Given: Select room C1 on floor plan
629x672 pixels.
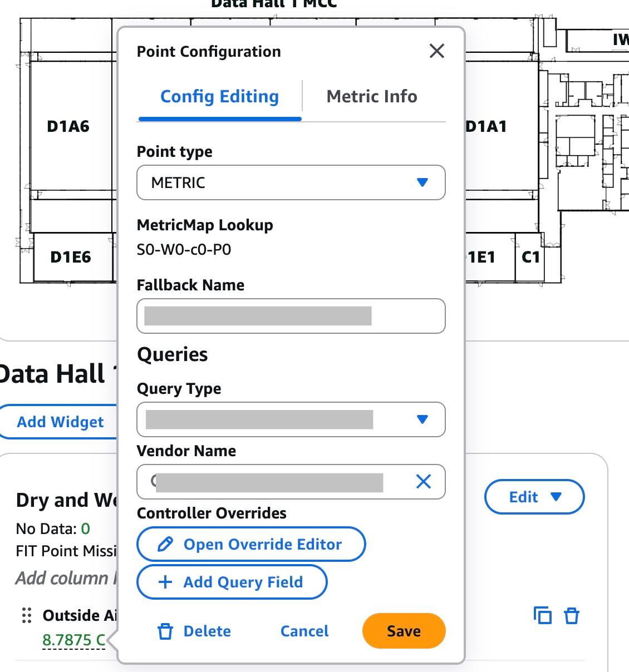Looking at the screenshot, I should [x=530, y=257].
